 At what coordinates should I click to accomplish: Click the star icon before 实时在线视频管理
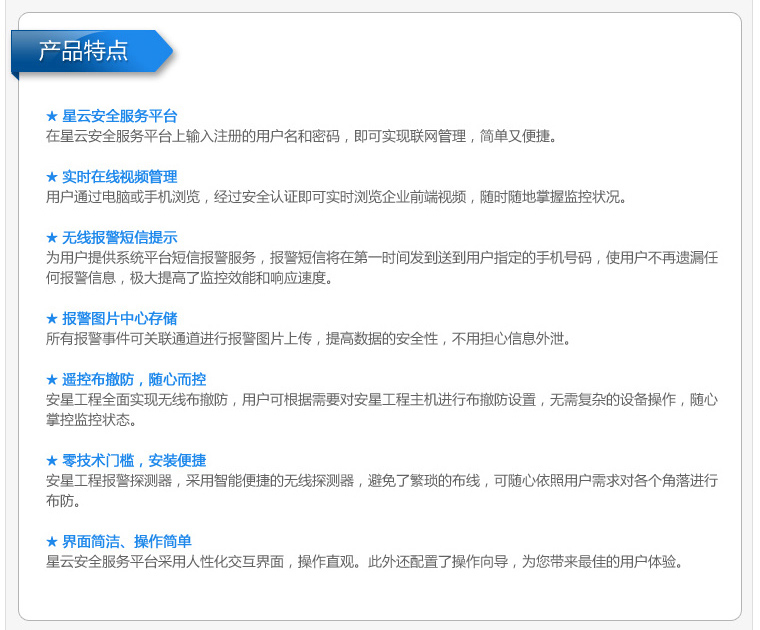click(52, 177)
